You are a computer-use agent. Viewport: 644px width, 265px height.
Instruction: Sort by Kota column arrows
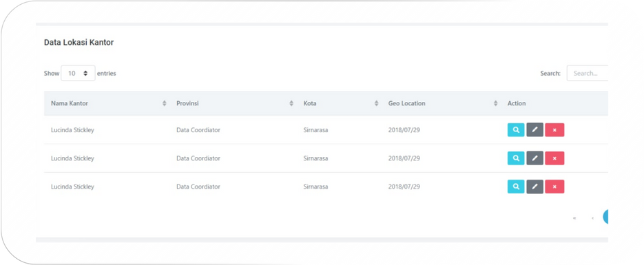[x=376, y=103]
